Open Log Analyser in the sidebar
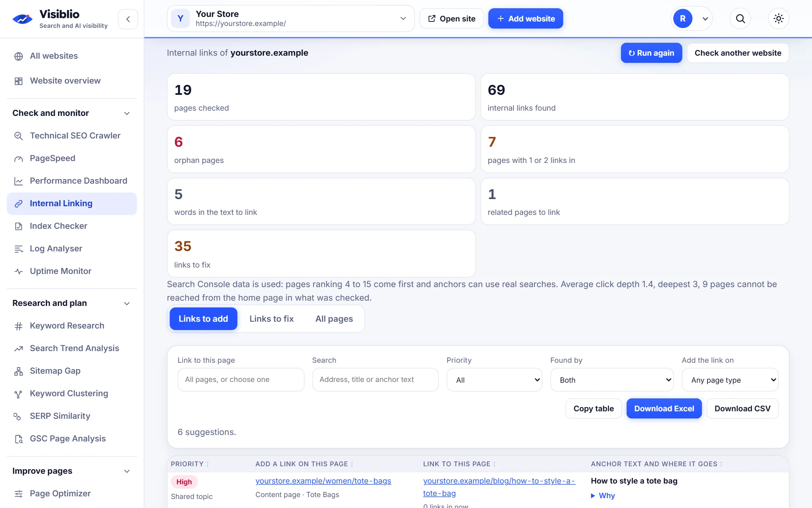812x508 pixels. (x=72, y=249)
